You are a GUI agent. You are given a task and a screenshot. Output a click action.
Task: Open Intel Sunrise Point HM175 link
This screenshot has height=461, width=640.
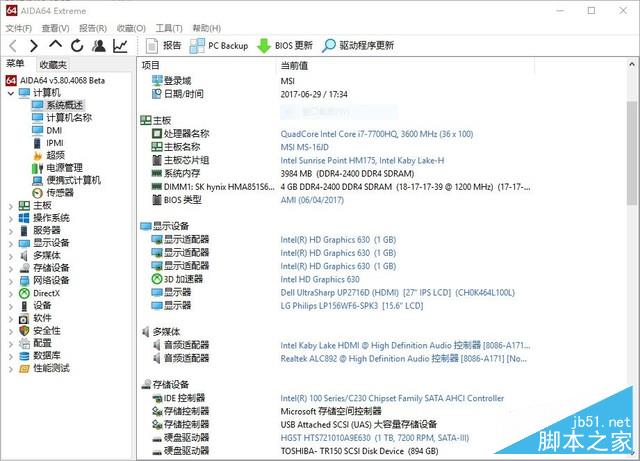(x=362, y=160)
